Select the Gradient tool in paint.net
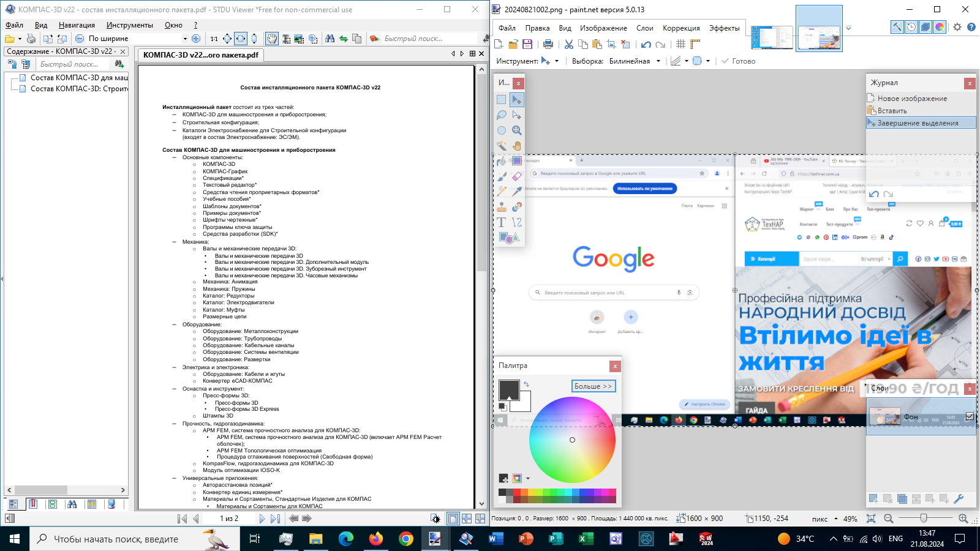 coord(517,161)
